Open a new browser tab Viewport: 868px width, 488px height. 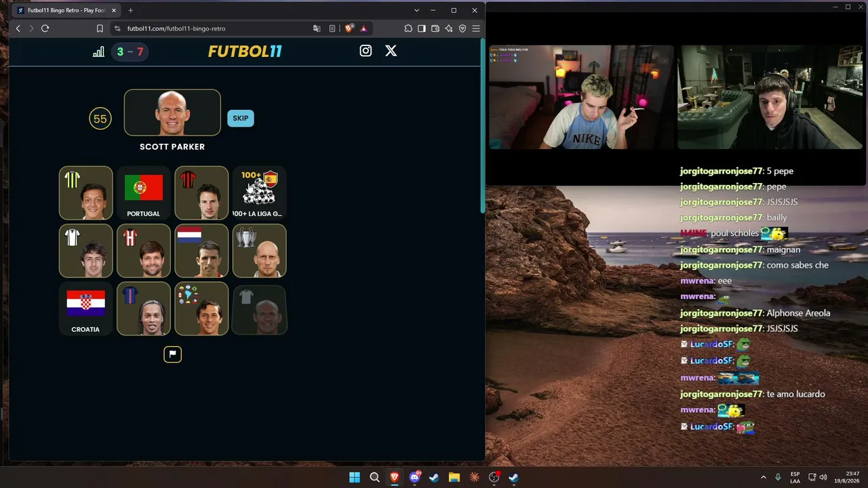pyautogui.click(x=130, y=10)
